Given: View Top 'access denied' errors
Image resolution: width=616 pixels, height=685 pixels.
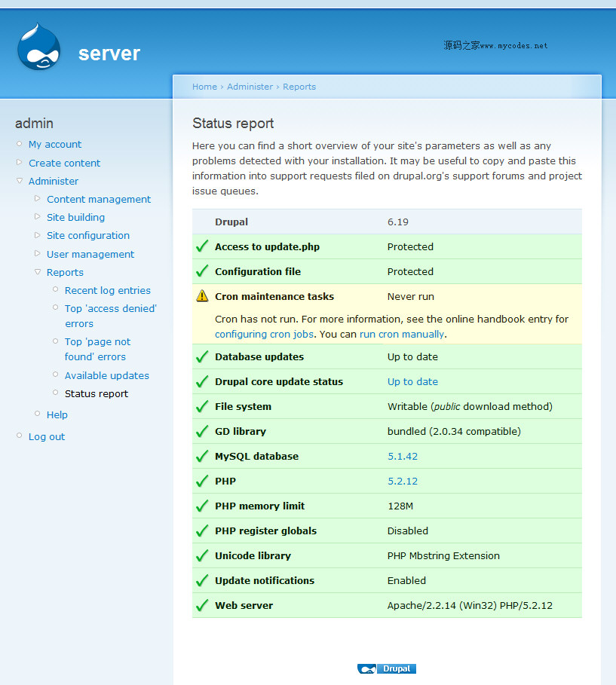Looking at the screenshot, I should 111,316.
